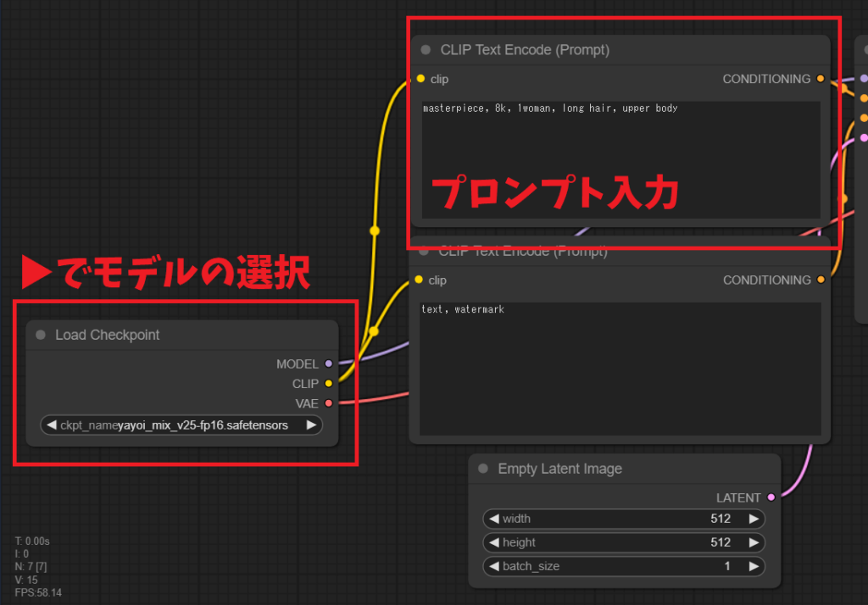This screenshot has height=605, width=868.
Task: Click the CONDITIONING output of the text, watermark node
Action: pyautogui.click(x=820, y=280)
